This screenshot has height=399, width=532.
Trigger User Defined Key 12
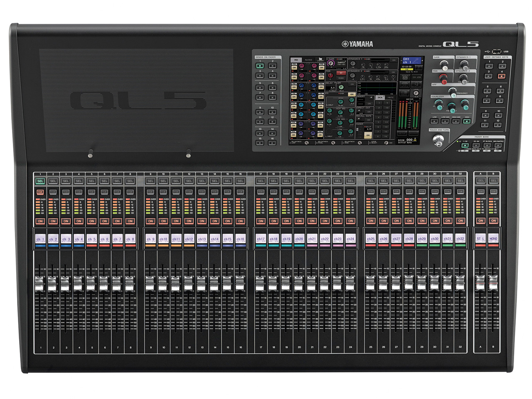(498, 125)
